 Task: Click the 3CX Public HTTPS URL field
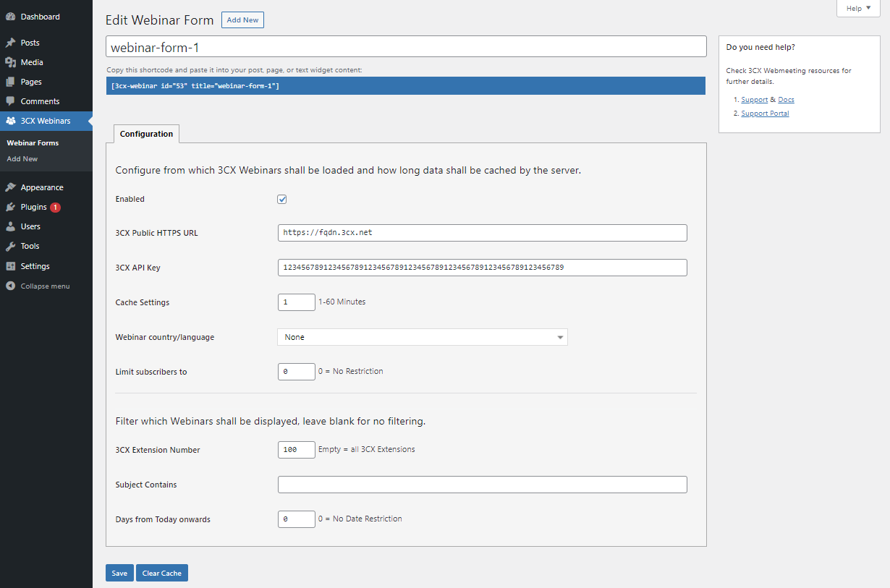(x=482, y=233)
